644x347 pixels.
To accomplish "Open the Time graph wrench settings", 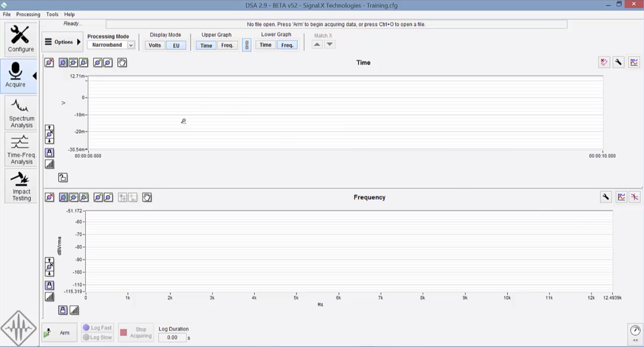I will 618,62.
